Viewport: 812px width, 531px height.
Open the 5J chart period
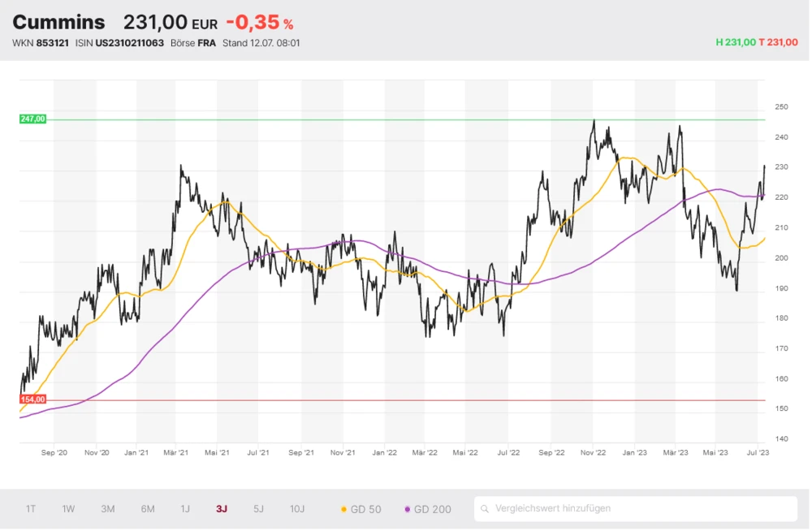click(258, 509)
